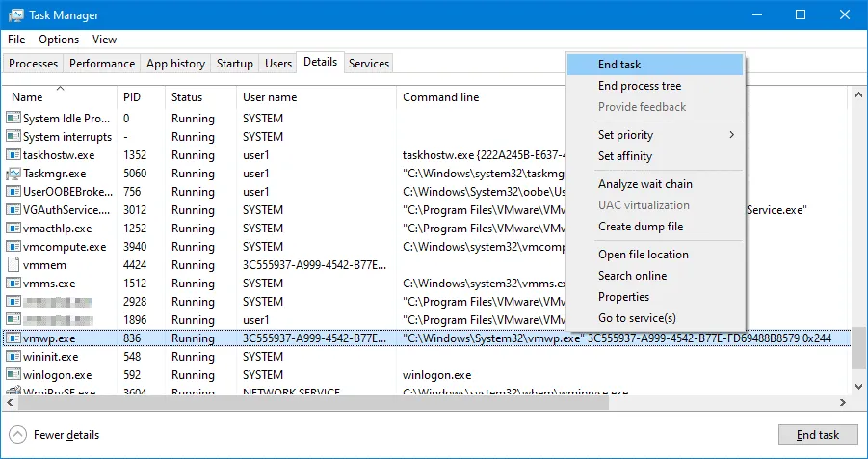Screen dimensions: 868x459
Task: Click the wininit.exe process icon
Action: 13,357
